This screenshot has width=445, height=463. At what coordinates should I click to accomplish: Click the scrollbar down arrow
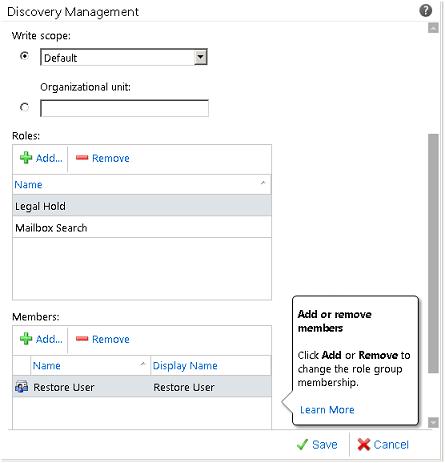pyautogui.click(x=433, y=422)
